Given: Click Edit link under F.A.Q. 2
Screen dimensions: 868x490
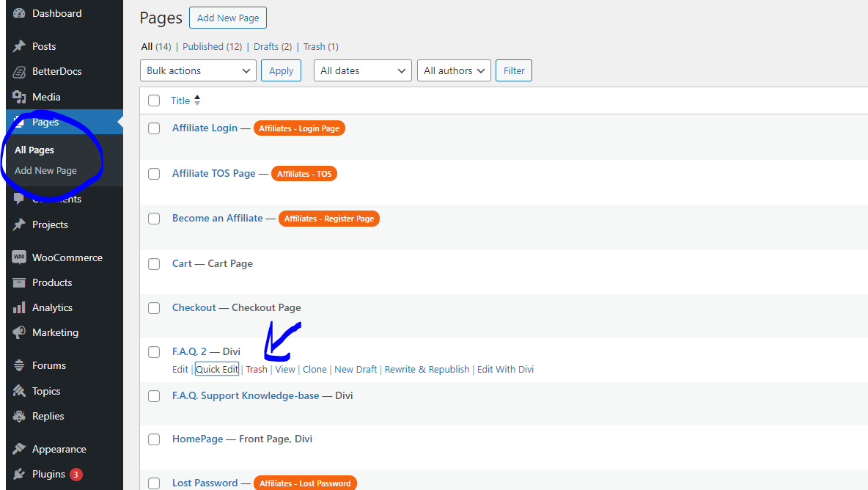Looking at the screenshot, I should [x=180, y=369].
